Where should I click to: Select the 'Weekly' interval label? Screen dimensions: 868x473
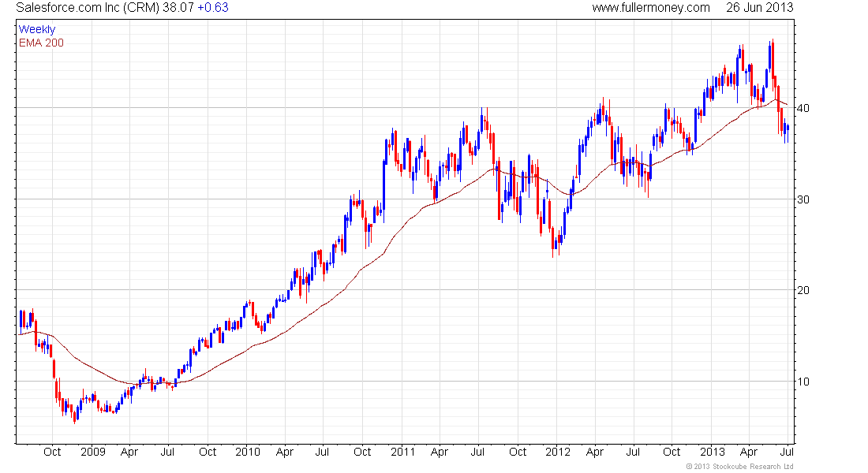click(x=37, y=29)
